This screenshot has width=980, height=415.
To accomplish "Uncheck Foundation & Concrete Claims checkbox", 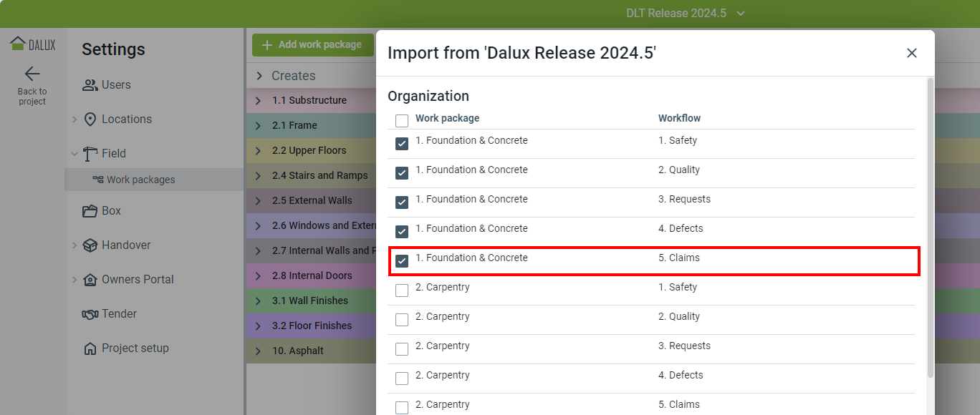I will click(x=402, y=261).
